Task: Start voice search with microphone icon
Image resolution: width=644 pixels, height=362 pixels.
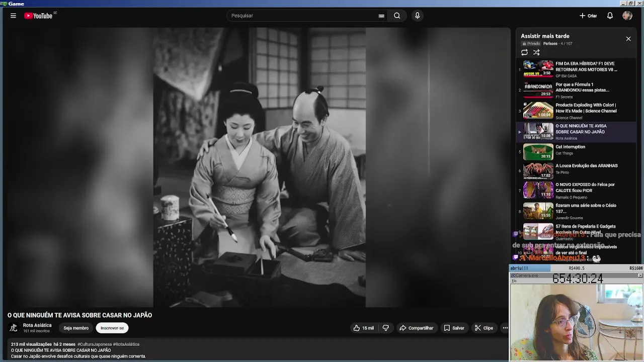Action: [417, 16]
